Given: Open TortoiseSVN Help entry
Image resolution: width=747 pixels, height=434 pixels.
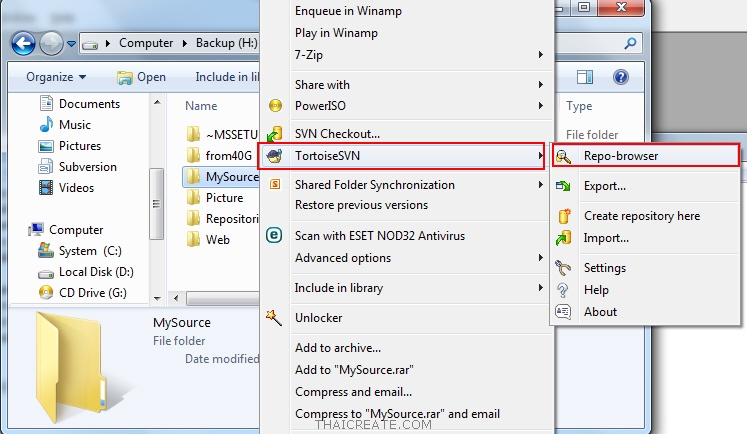Looking at the screenshot, I should click(x=596, y=290).
